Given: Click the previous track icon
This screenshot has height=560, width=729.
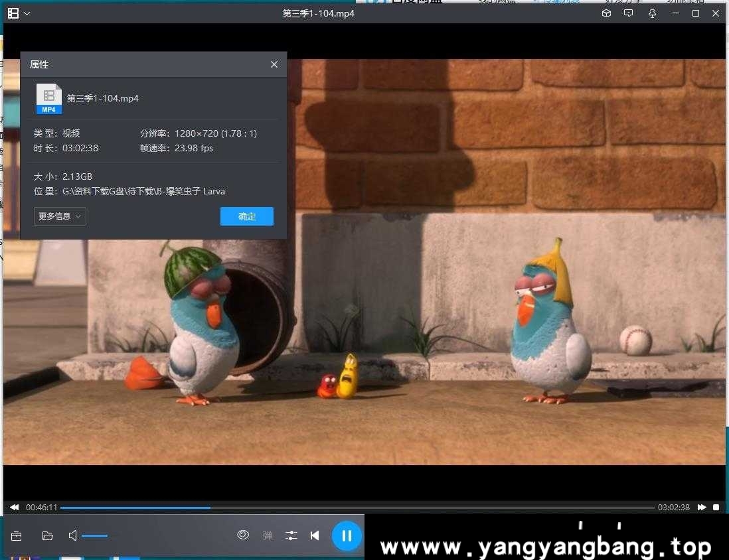Looking at the screenshot, I should coord(315,535).
